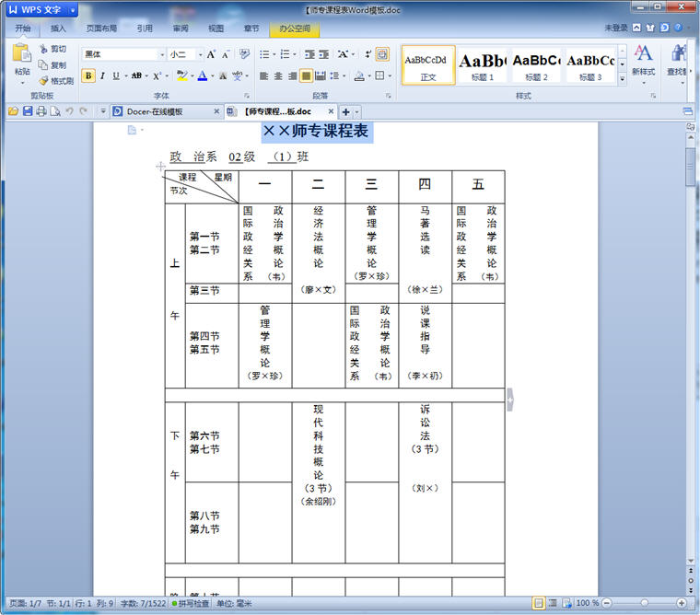Save the document using the floppy disk icon

click(x=28, y=111)
